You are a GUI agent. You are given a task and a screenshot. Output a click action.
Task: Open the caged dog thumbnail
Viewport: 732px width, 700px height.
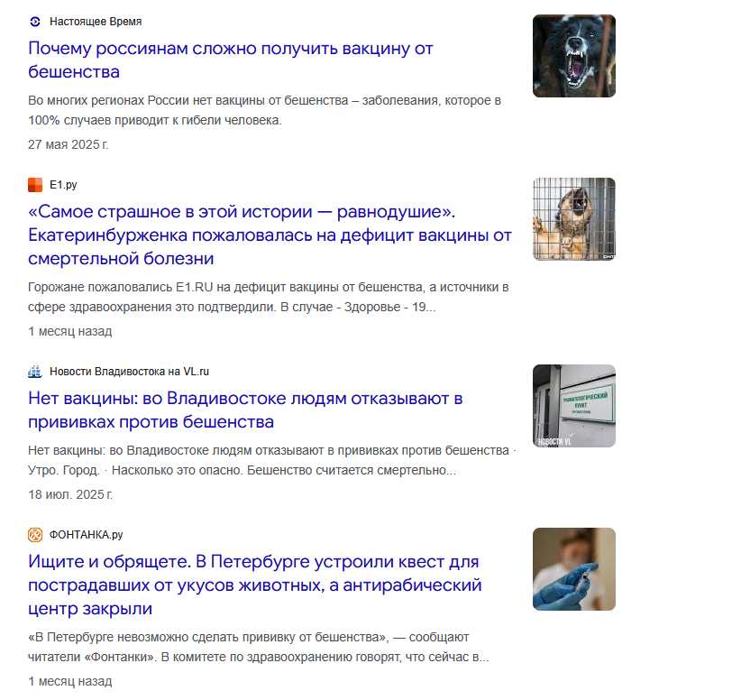[x=573, y=219]
